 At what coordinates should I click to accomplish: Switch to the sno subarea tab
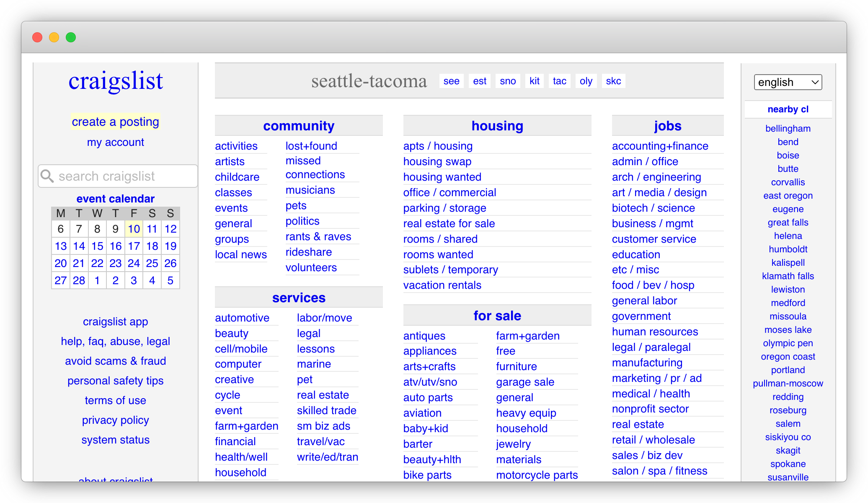508,81
